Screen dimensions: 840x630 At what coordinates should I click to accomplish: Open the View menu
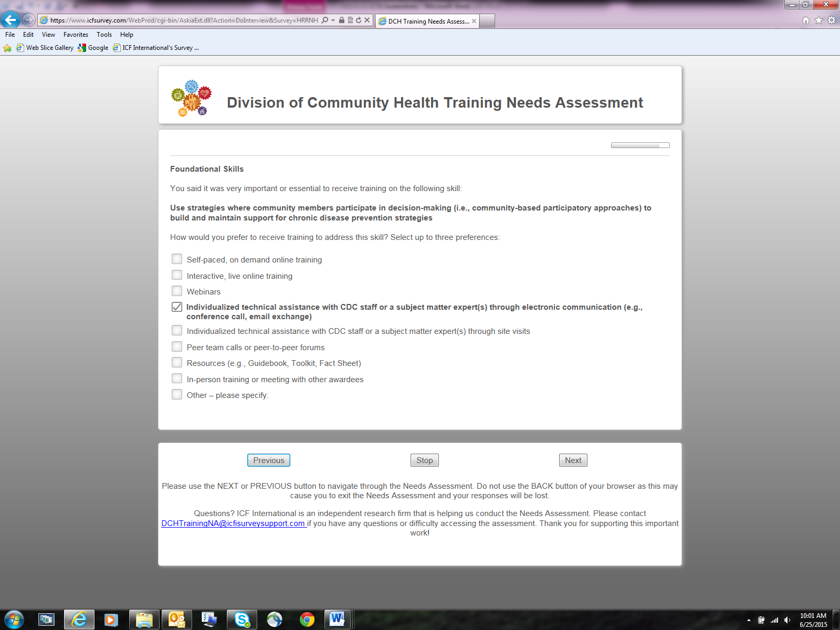click(48, 35)
